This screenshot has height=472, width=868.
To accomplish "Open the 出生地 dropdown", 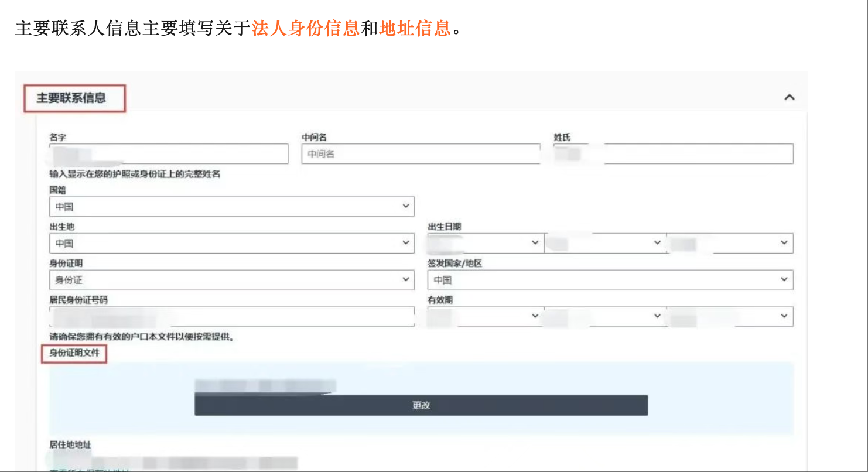I will 232,243.
